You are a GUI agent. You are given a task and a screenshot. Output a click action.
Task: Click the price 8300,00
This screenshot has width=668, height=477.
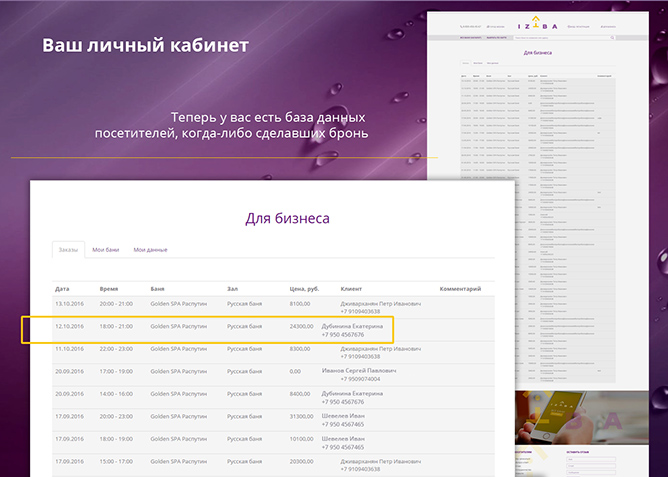point(300,349)
